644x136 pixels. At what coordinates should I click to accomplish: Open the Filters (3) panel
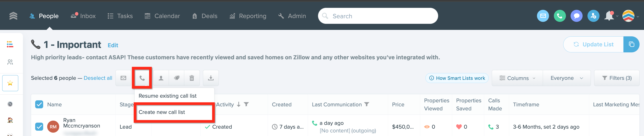point(616,78)
